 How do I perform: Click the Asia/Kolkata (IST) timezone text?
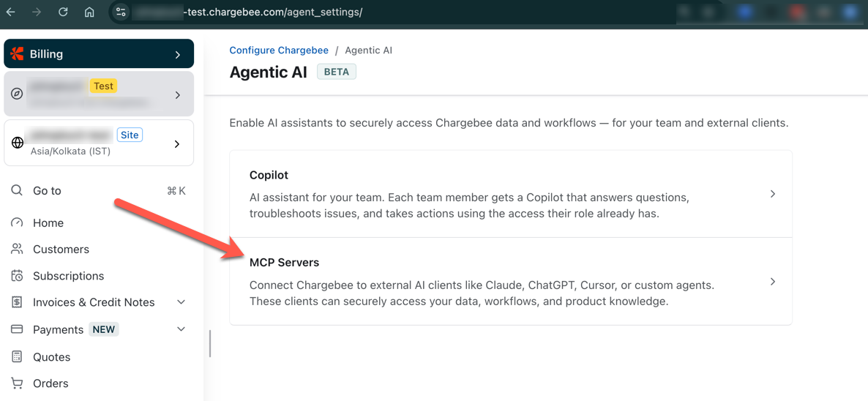(70, 151)
